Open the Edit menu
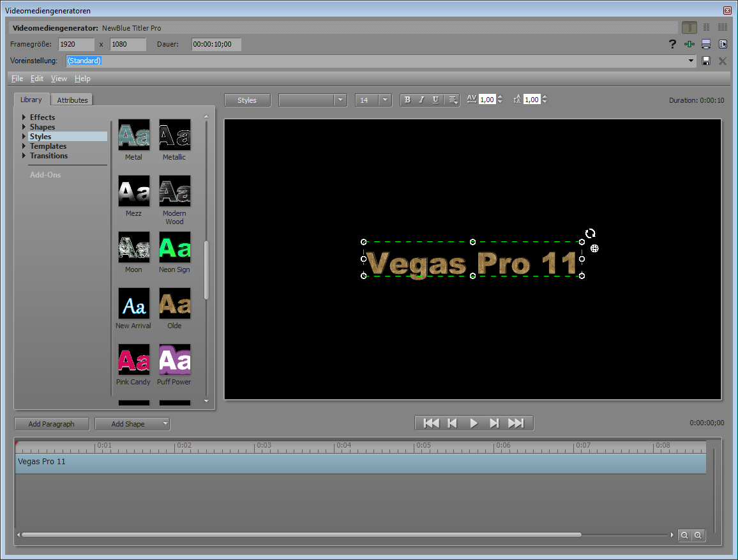This screenshot has height=560, width=738. pyautogui.click(x=37, y=79)
